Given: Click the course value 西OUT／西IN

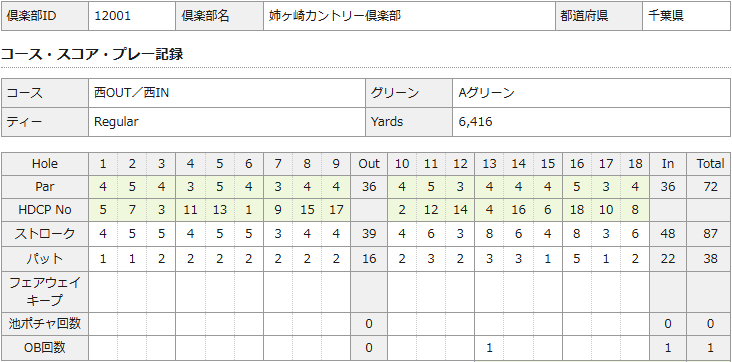Looking at the screenshot, I should 132,93.
